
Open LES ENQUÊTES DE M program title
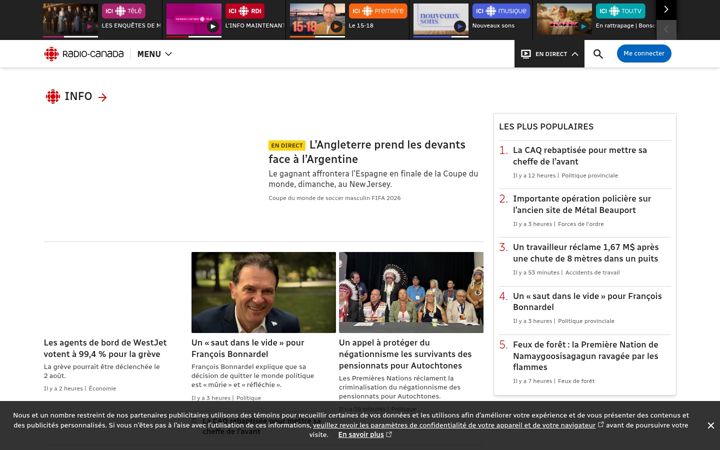[x=131, y=26]
